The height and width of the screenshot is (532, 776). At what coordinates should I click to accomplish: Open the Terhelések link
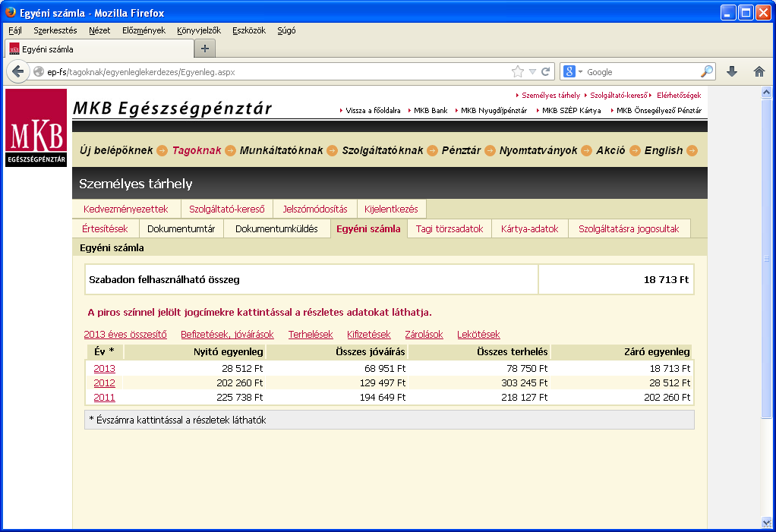pos(311,334)
